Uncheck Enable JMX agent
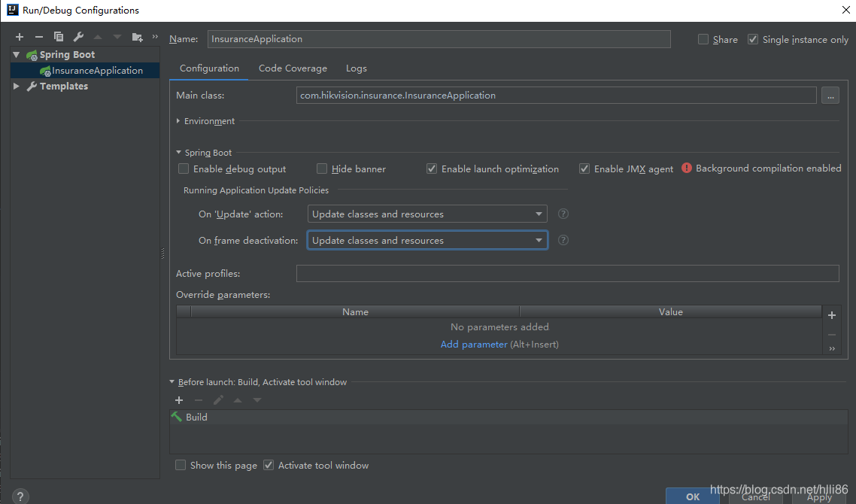This screenshot has width=856, height=504. click(584, 169)
